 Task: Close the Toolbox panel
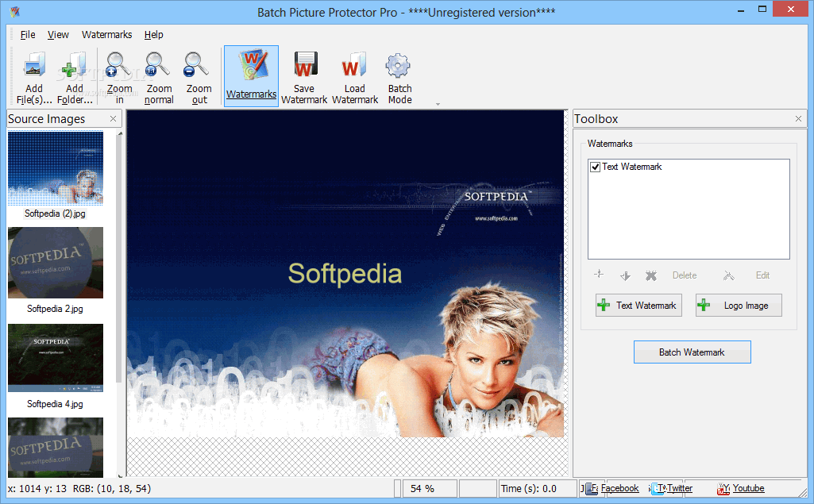pos(798,119)
